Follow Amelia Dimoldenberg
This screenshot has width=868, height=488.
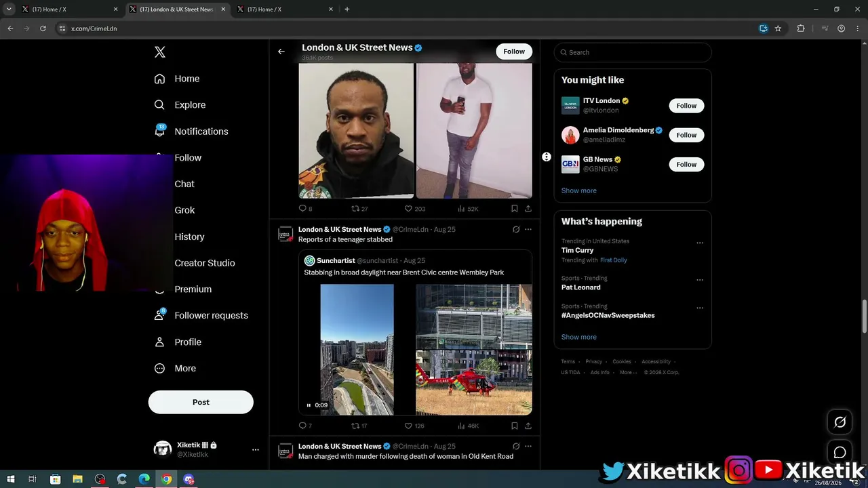[686, 135]
